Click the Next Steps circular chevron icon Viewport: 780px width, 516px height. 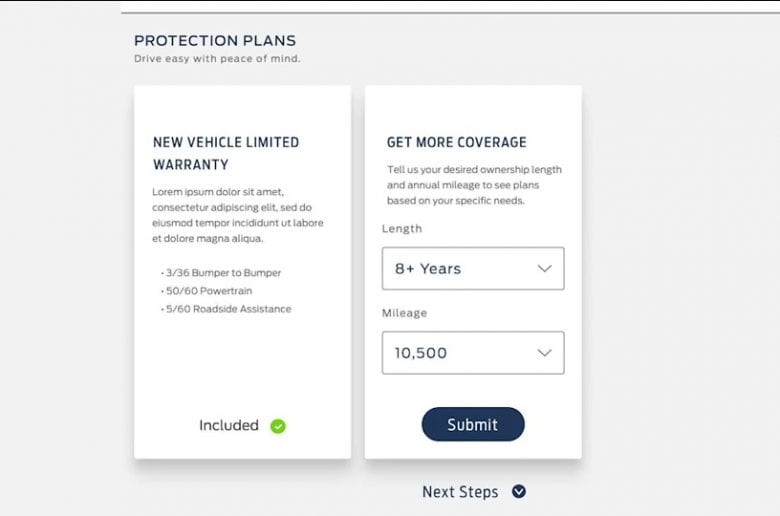(518, 492)
